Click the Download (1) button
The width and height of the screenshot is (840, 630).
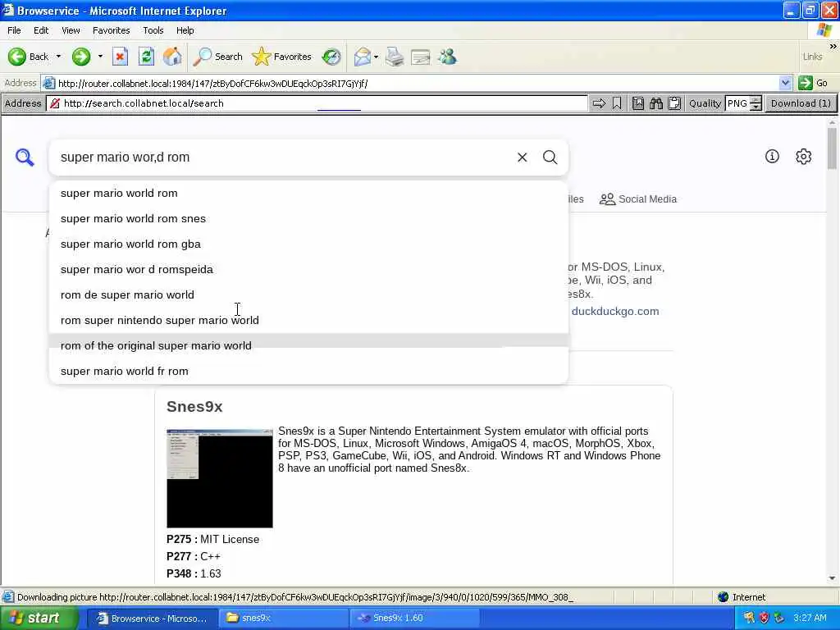801,103
